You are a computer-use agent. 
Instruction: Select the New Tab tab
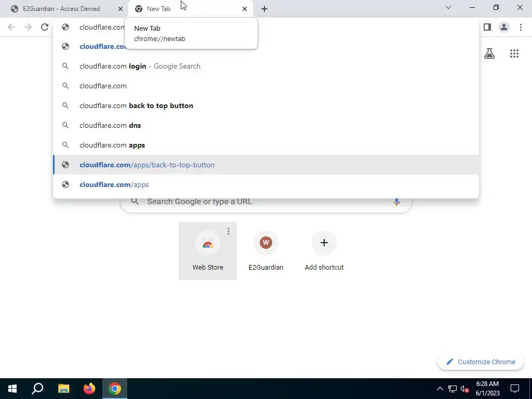pos(158,9)
